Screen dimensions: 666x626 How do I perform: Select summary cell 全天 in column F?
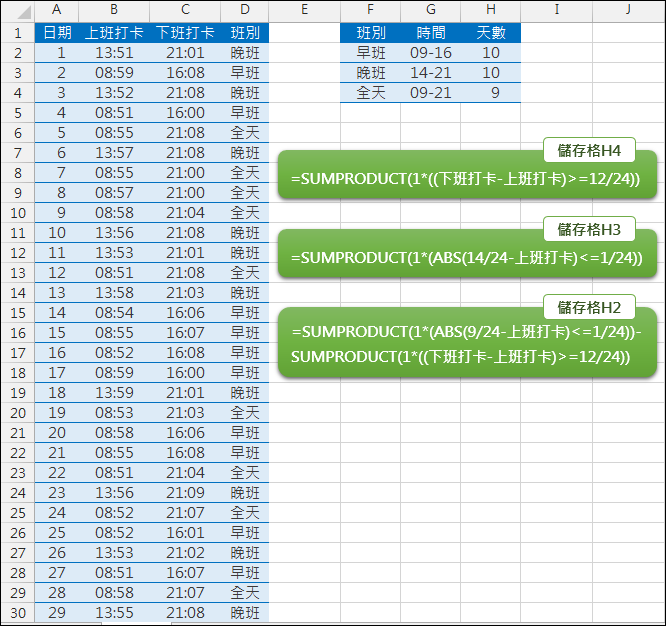(370, 93)
